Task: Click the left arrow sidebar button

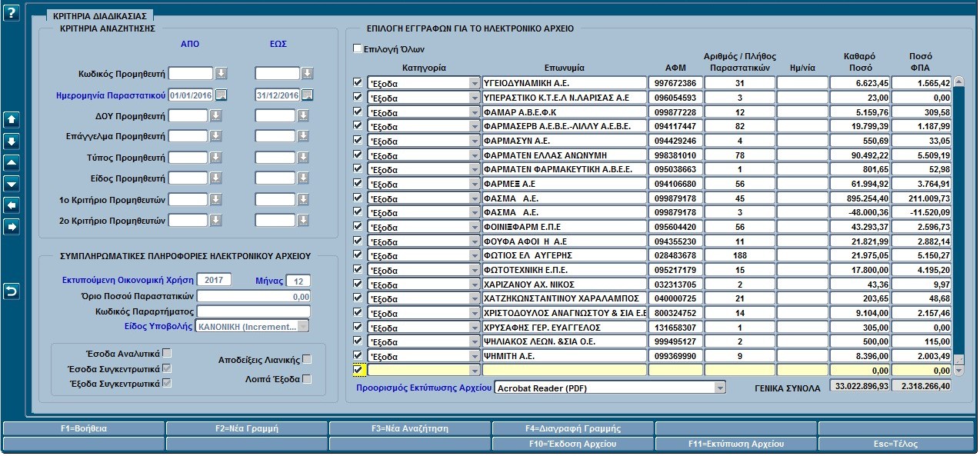Action: coord(12,205)
